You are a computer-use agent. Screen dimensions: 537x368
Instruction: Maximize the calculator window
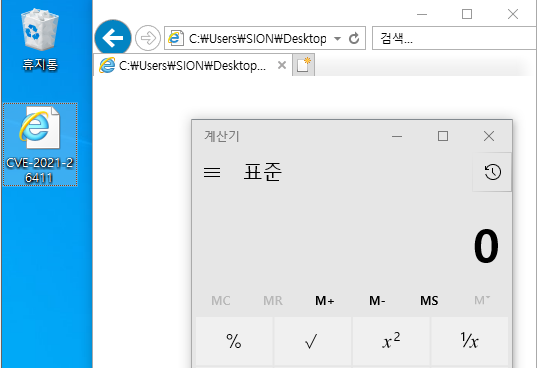point(443,136)
